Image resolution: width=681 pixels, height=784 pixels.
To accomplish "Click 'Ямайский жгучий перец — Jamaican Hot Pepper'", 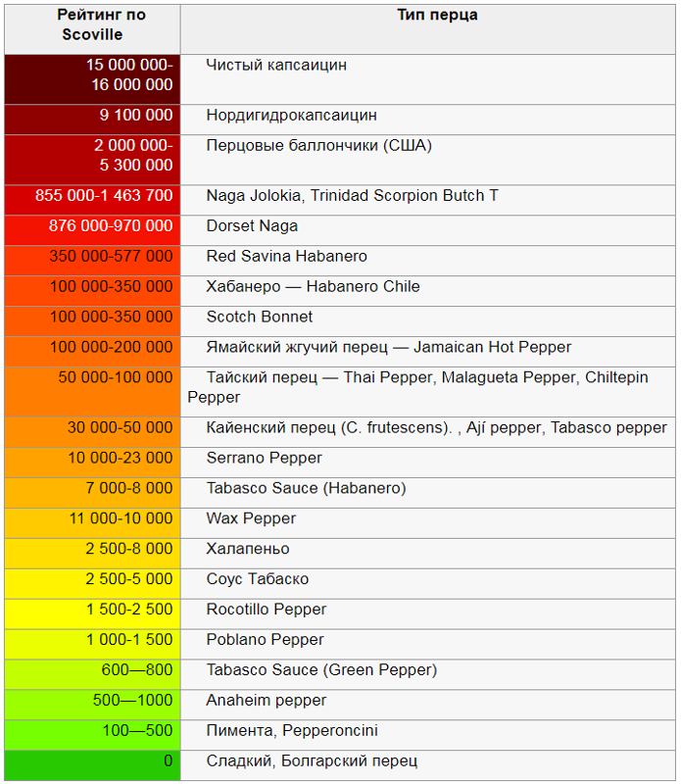I will pyautogui.click(x=388, y=347).
